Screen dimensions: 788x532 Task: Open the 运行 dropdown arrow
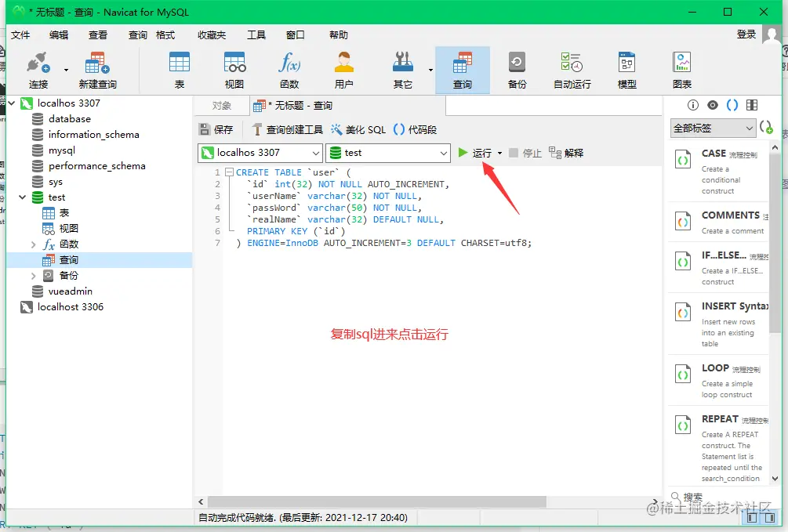(499, 154)
